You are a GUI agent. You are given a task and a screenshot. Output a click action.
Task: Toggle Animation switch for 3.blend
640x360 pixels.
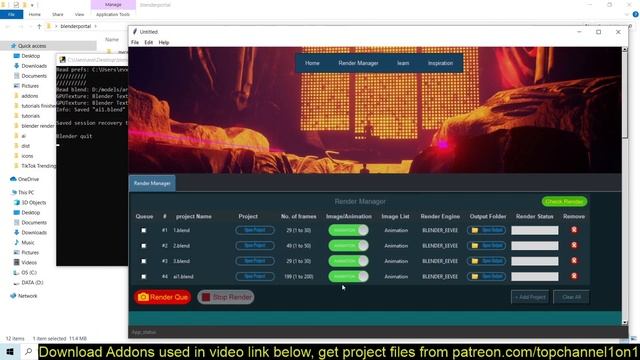point(349,261)
